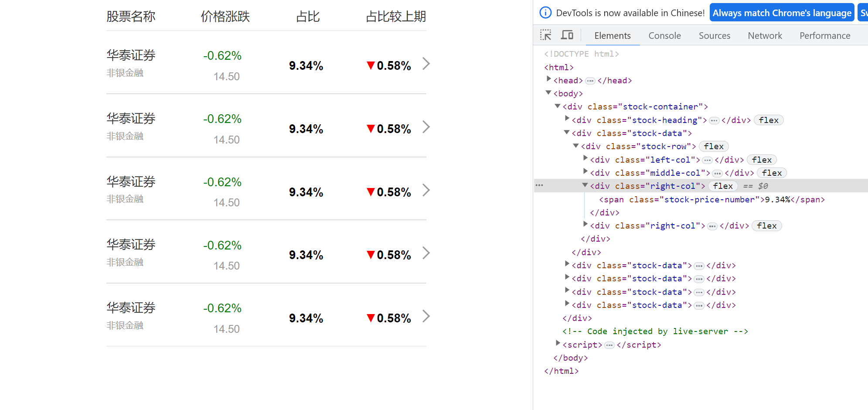Expand the script ellipsis badge

click(x=609, y=345)
